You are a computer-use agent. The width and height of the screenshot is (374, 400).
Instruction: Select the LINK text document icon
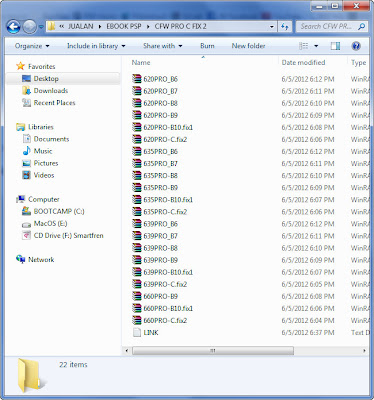click(137, 332)
